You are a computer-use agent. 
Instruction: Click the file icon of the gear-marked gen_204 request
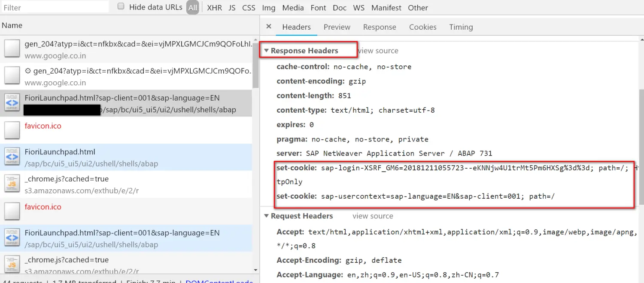pos(12,76)
